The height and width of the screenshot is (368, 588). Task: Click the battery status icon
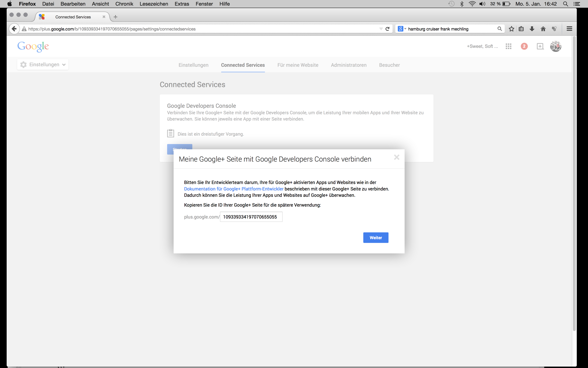point(506,4)
